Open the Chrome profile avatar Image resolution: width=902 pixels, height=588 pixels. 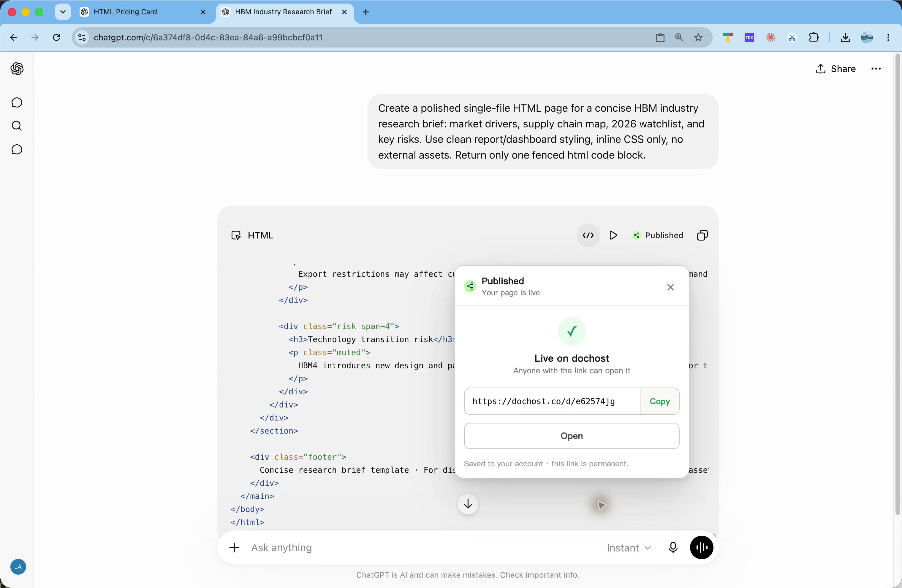point(867,37)
